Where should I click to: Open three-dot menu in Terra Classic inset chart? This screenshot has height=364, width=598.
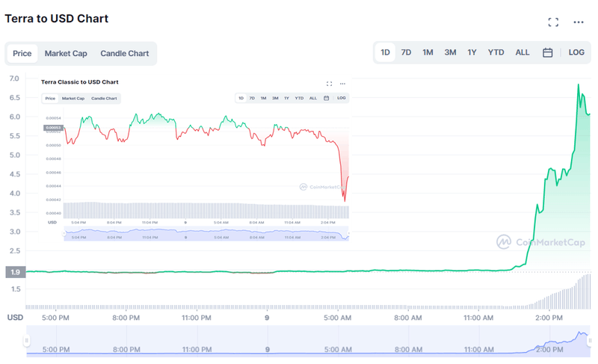click(x=342, y=84)
